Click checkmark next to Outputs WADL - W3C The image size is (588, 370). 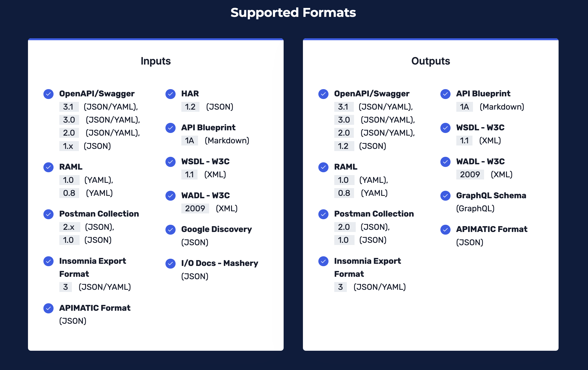pos(445,162)
